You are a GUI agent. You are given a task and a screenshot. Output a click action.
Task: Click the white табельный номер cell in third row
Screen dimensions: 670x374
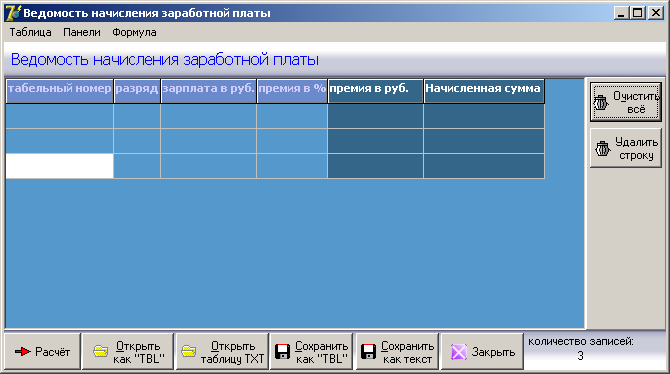pos(59,166)
